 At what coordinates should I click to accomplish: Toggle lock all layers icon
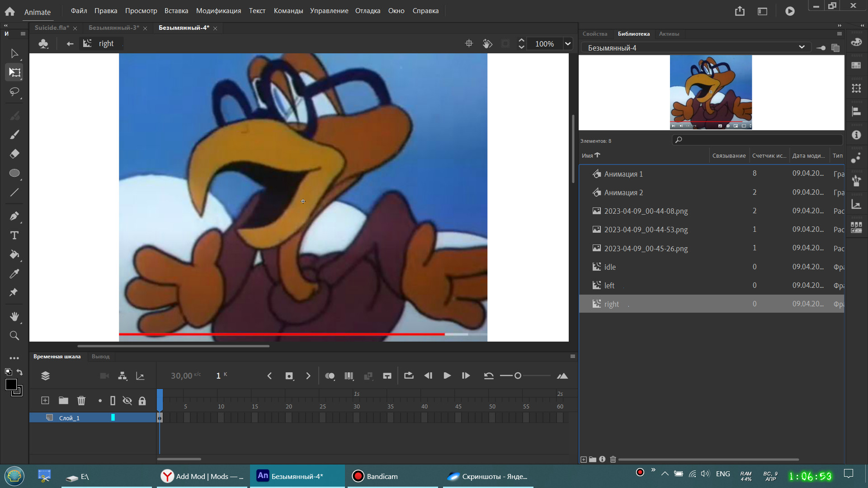pos(142,401)
